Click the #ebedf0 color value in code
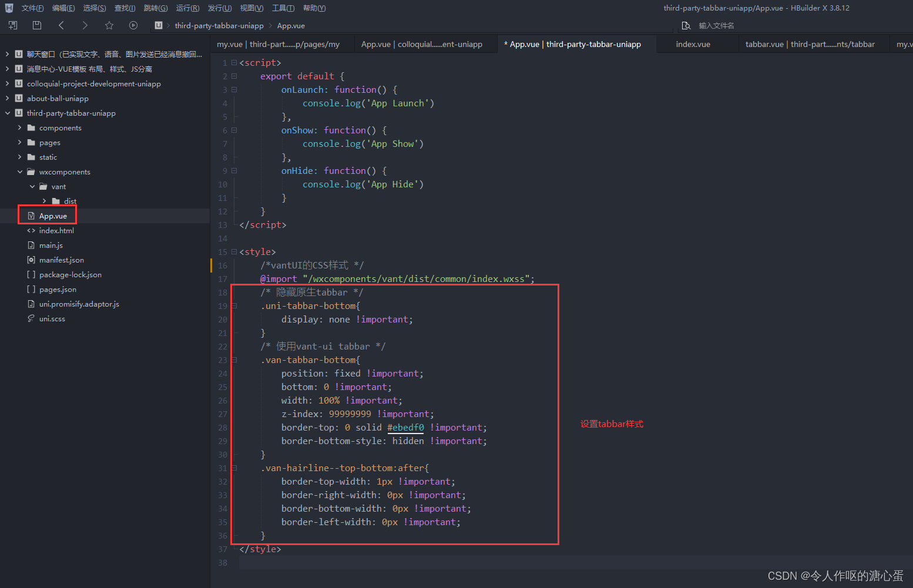Viewport: 913px width, 588px height. pyautogui.click(x=405, y=427)
